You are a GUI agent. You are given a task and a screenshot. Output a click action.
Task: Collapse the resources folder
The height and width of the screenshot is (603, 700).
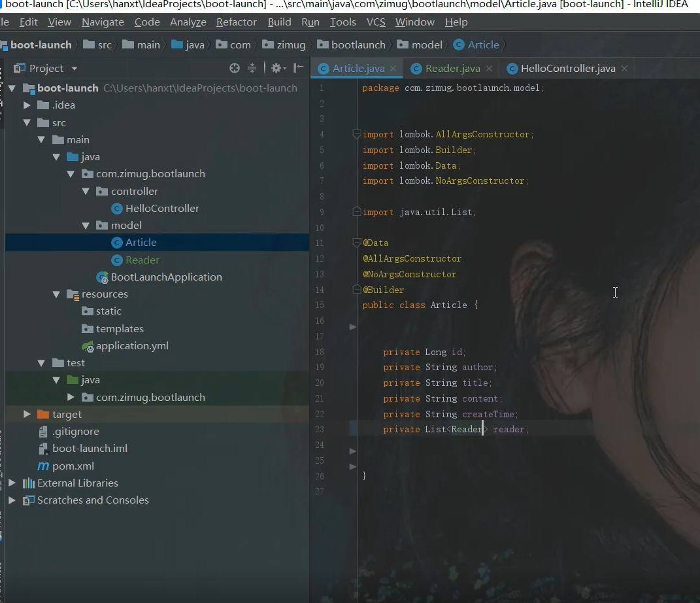click(56, 294)
